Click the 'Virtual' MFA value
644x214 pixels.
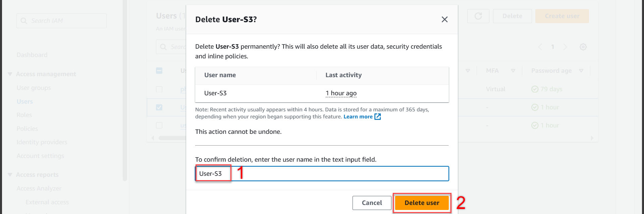pos(496,89)
